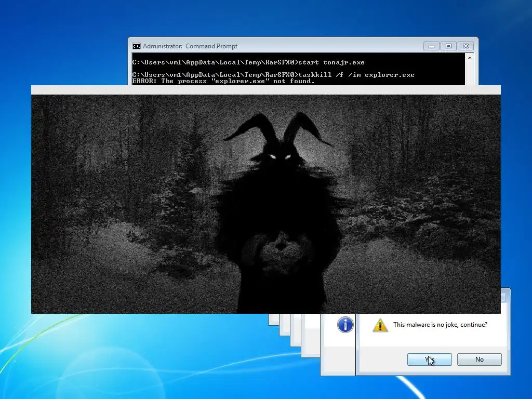Click the dark goat creature image
Screen dimensions: 532x399
coord(265,204)
